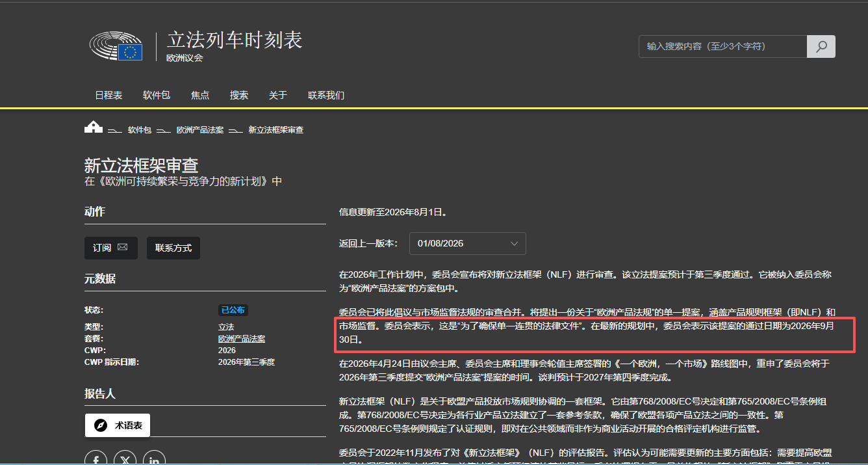Image resolution: width=868 pixels, height=465 pixels.
Task: Go to 欧洲产品法案 in breadcrumb
Action: [x=200, y=130]
